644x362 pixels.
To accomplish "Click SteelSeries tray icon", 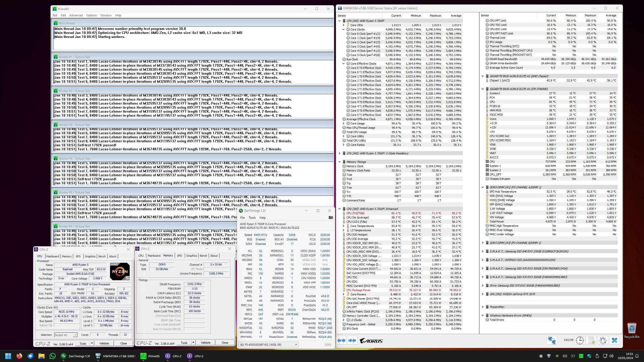I will [x=541, y=356].
